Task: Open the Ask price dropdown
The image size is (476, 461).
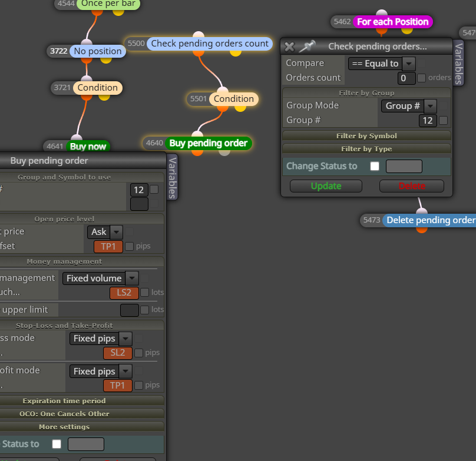Action: point(105,232)
